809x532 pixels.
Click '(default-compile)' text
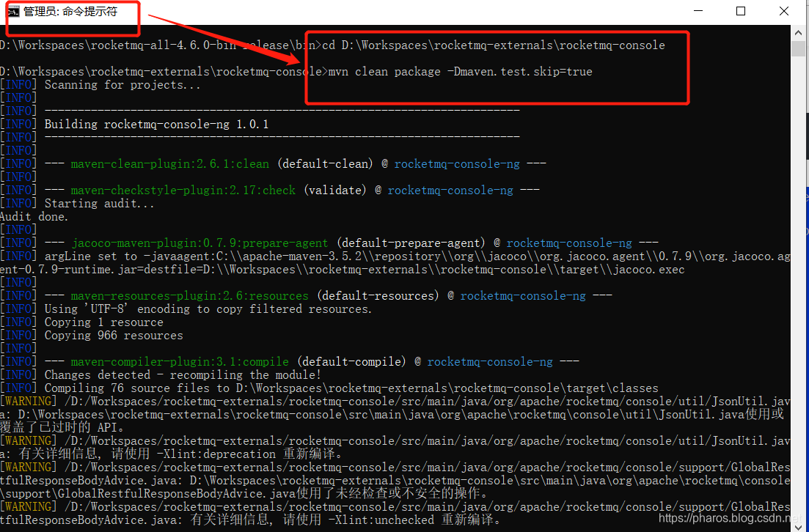(351, 362)
